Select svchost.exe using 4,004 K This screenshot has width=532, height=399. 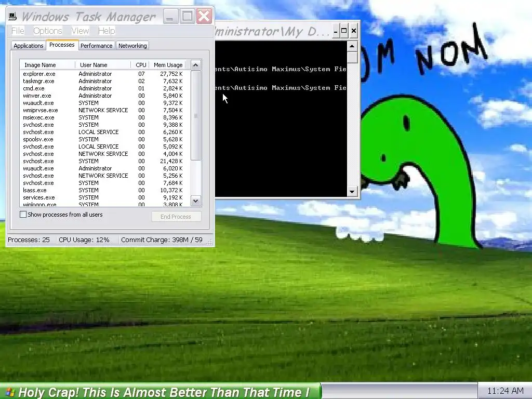[104, 154]
